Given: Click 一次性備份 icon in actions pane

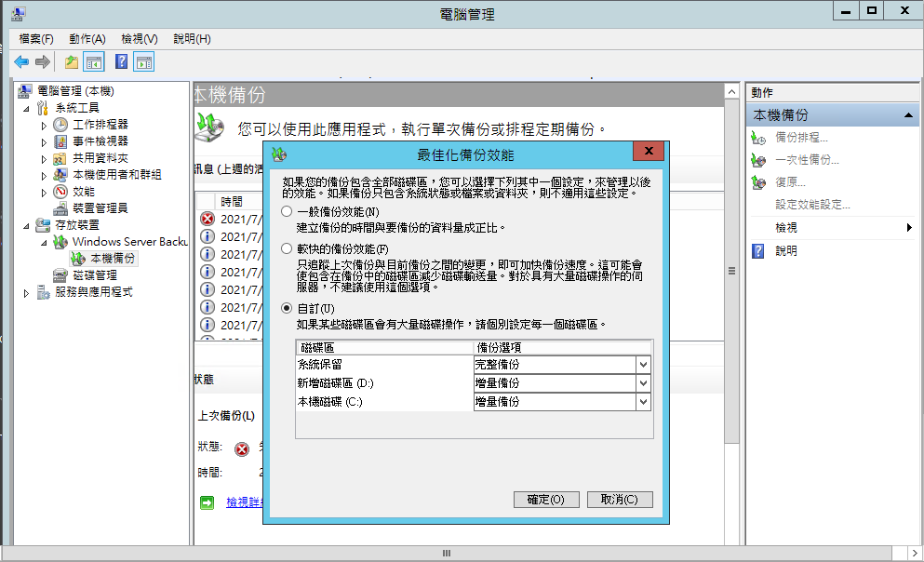Looking at the screenshot, I should pyautogui.click(x=758, y=160).
